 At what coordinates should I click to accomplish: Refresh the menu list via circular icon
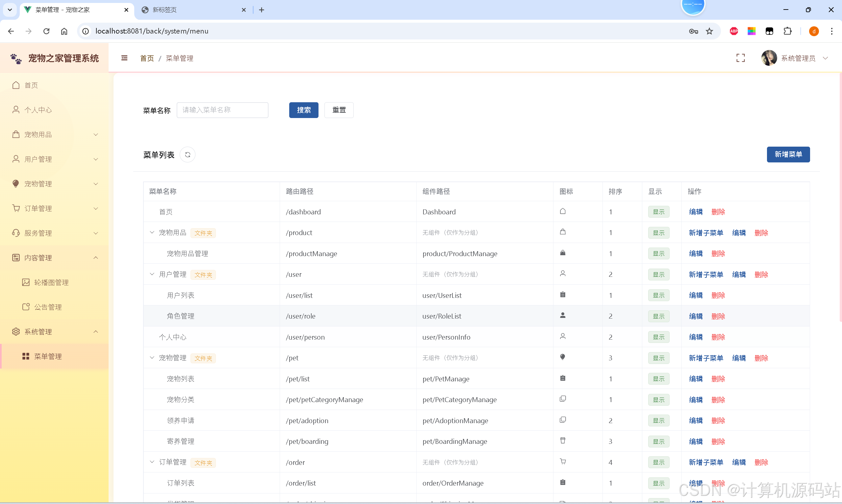tap(188, 155)
